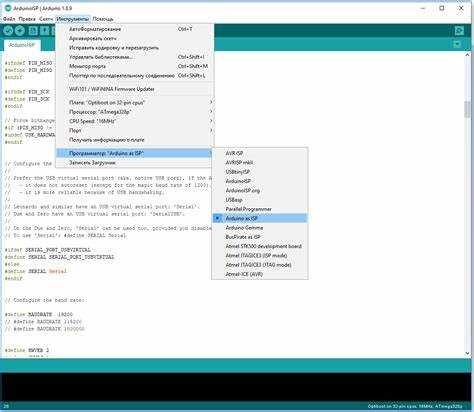
Task: Select ArduinoISP programmer option
Action: (x=260, y=181)
